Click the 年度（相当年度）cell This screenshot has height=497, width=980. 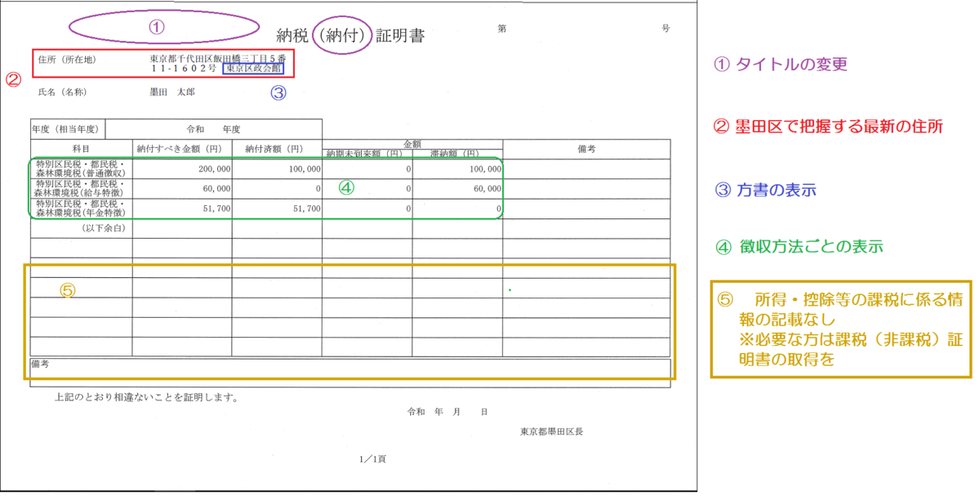[x=68, y=129]
